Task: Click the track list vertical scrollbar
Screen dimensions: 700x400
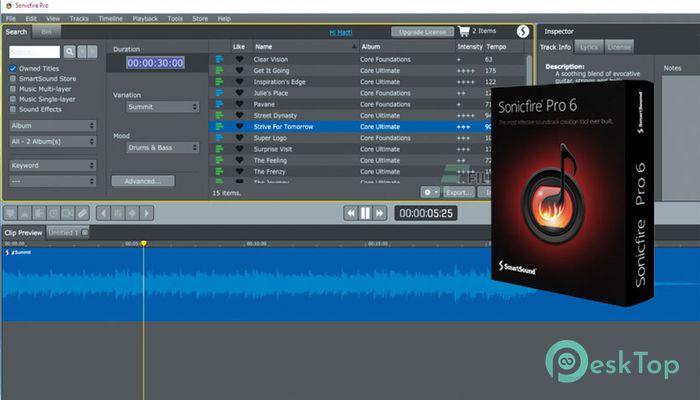Action: point(529,71)
